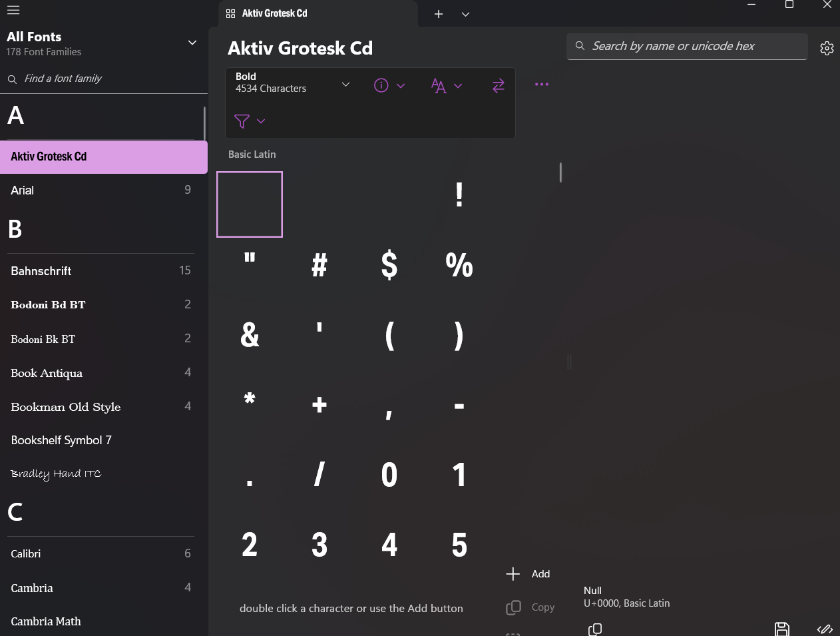Select the dollar sign character tile
Screen dimensions: 840x636
pos(389,266)
